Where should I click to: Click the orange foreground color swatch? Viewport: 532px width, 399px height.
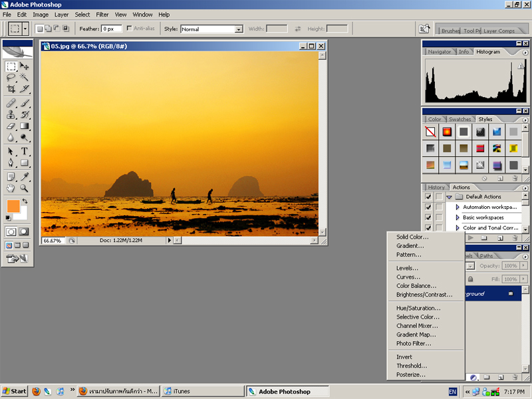pyautogui.click(x=13, y=206)
